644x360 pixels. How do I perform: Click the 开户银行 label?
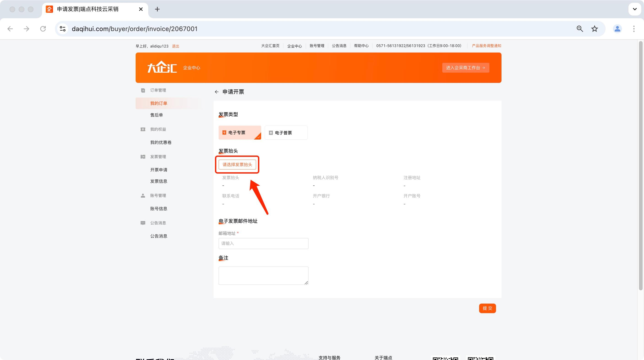click(321, 196)
